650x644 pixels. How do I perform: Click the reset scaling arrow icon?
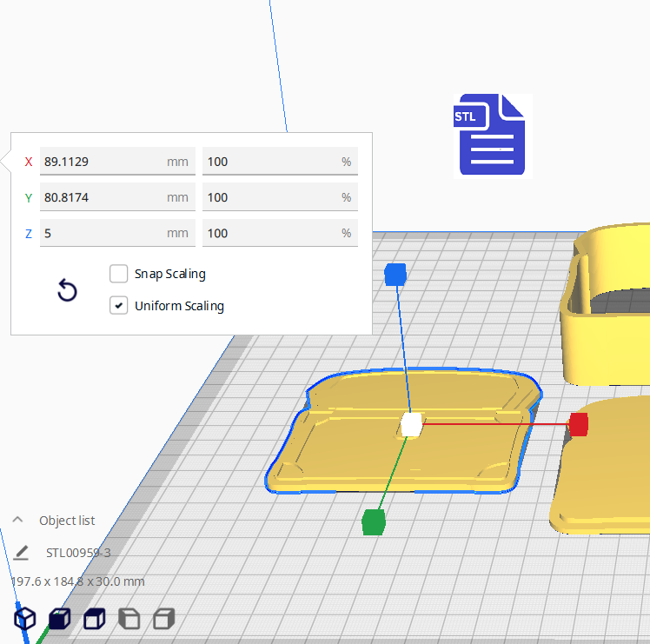click(67, 290)
